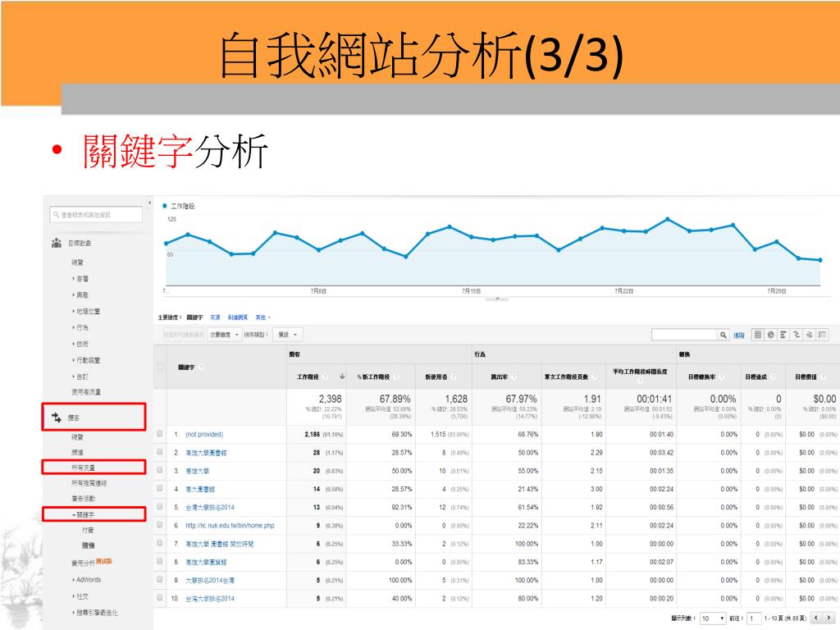Click the 進階 advanced filter link

coord(739,336)
